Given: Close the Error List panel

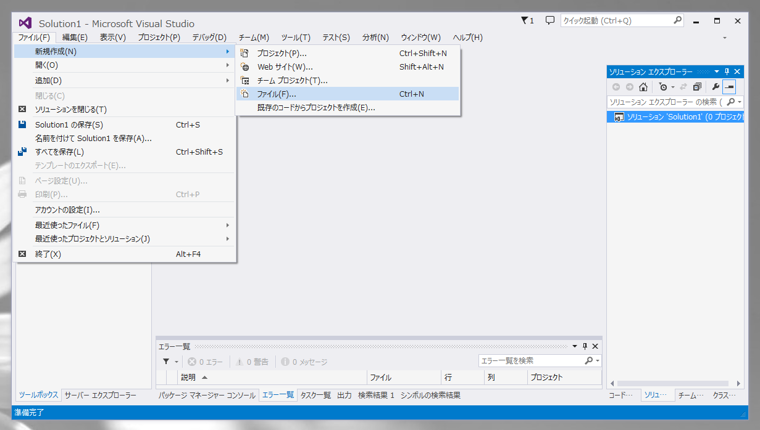Looking at the screenshot, I should [x=595, y=346].
